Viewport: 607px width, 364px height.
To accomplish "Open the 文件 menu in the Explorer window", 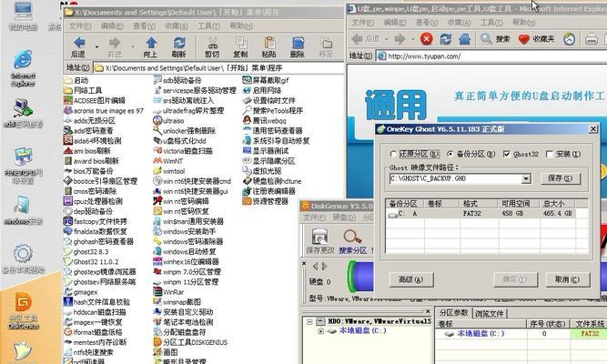I will pyautogui.click(x=80, y=26).
